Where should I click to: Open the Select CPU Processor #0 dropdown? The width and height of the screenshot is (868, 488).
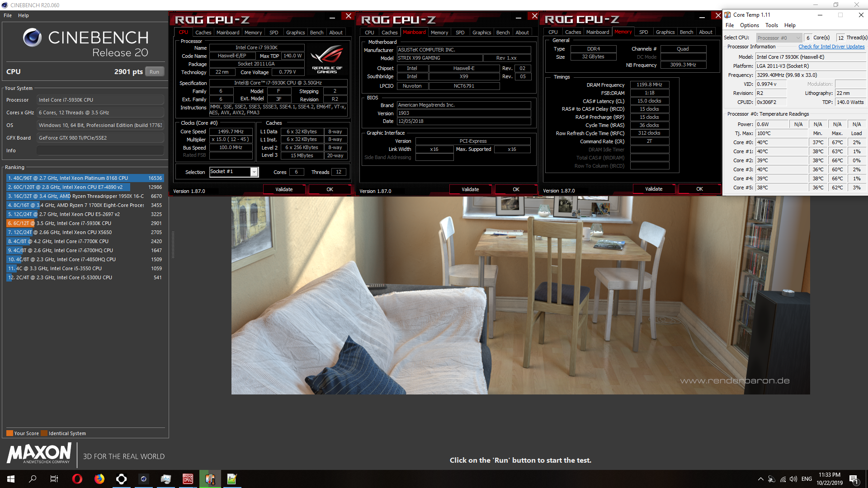pos(779,38)
